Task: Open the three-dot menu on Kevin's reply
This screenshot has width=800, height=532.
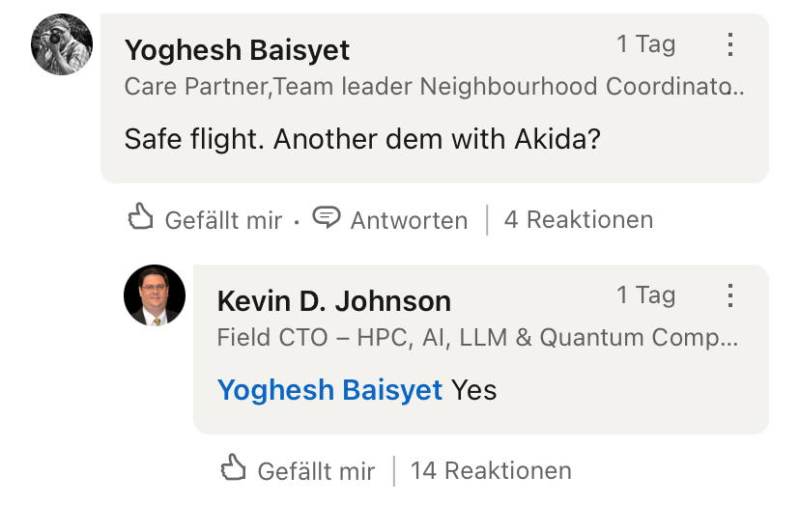Action: point(730,295)
